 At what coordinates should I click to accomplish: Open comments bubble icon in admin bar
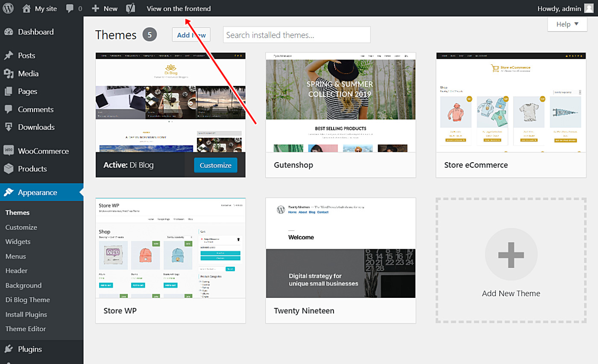tap(70, 8)
